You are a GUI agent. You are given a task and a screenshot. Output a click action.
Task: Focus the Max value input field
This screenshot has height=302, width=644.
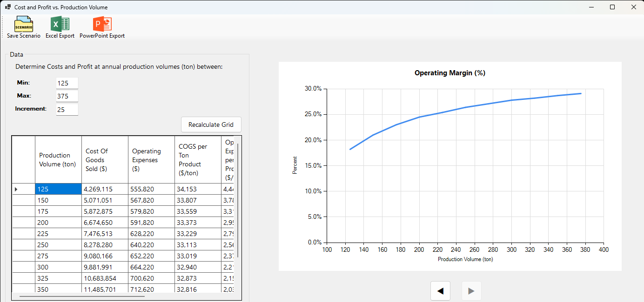tap(67, 96)
